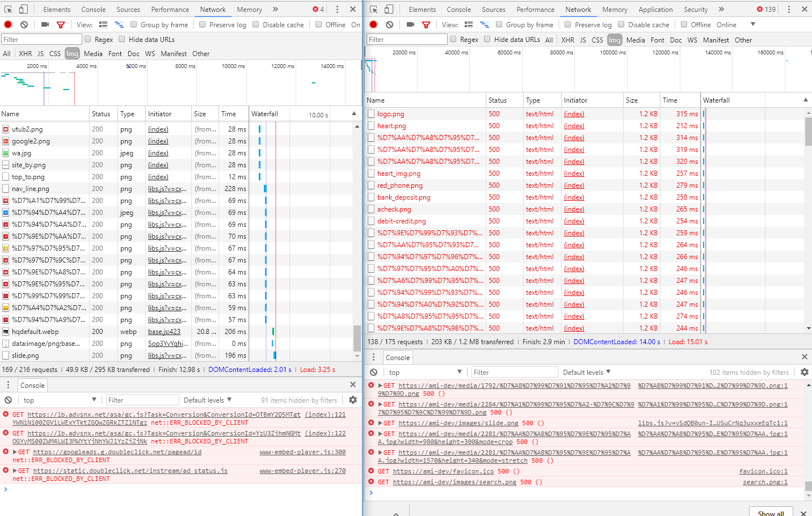Open the Performance tab in left panel

(170, 9)
